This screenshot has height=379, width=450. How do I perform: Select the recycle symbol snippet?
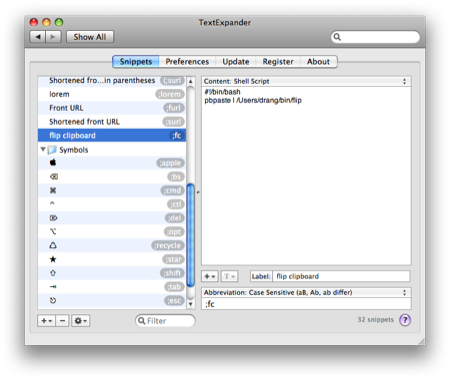(112, 245)
